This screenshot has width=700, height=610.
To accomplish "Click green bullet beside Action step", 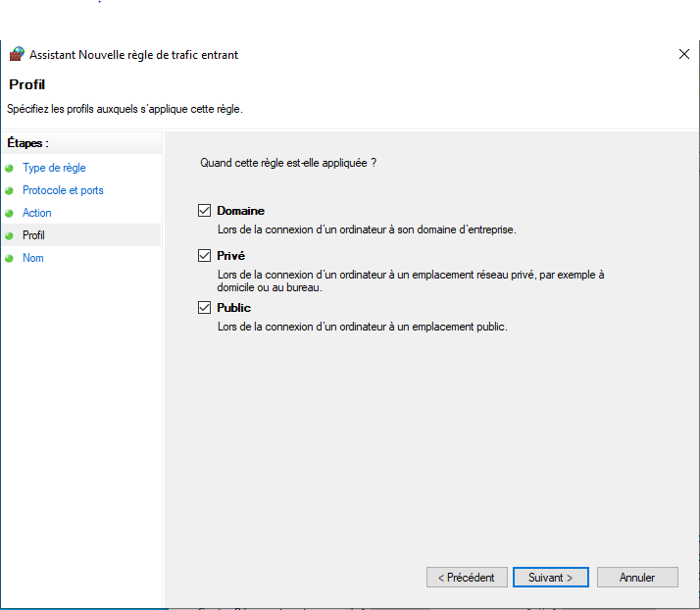I will coord(9,213).
